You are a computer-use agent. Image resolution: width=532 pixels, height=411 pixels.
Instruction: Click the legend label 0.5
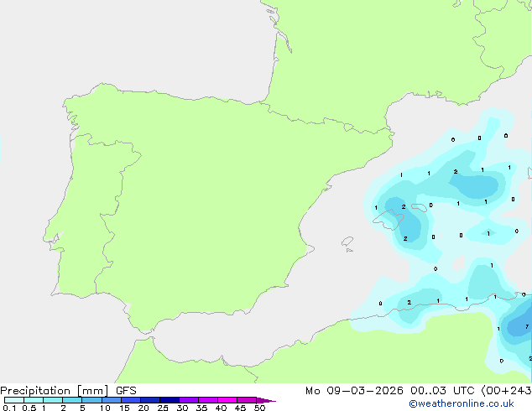point(29,408)
